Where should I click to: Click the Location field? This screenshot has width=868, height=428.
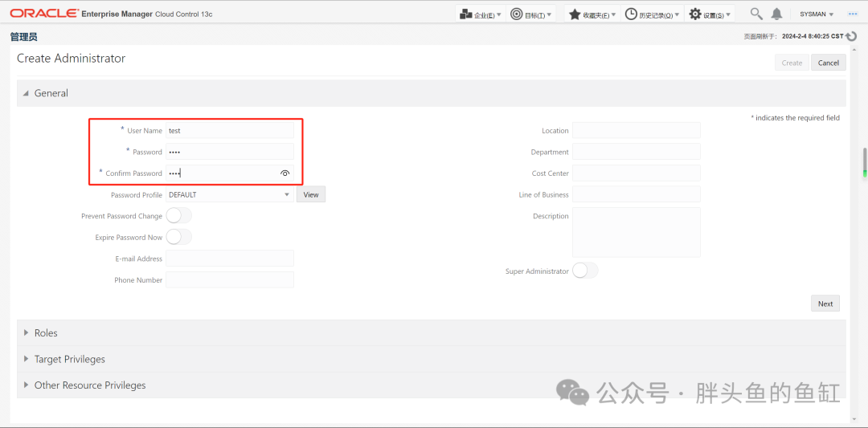pos(636,131)
